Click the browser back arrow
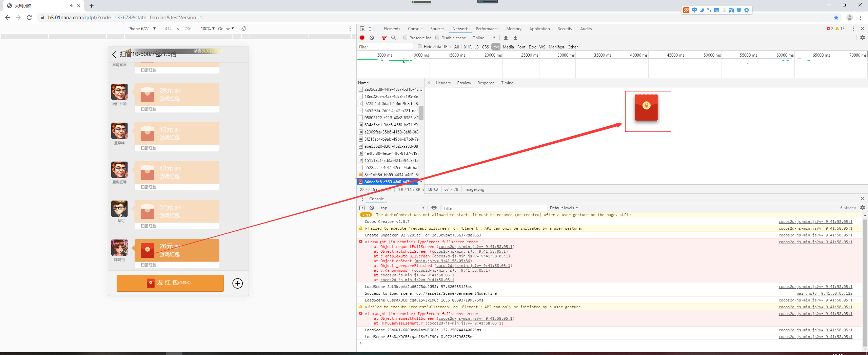Viewport: 868px width, 355px height. (7, 18)
